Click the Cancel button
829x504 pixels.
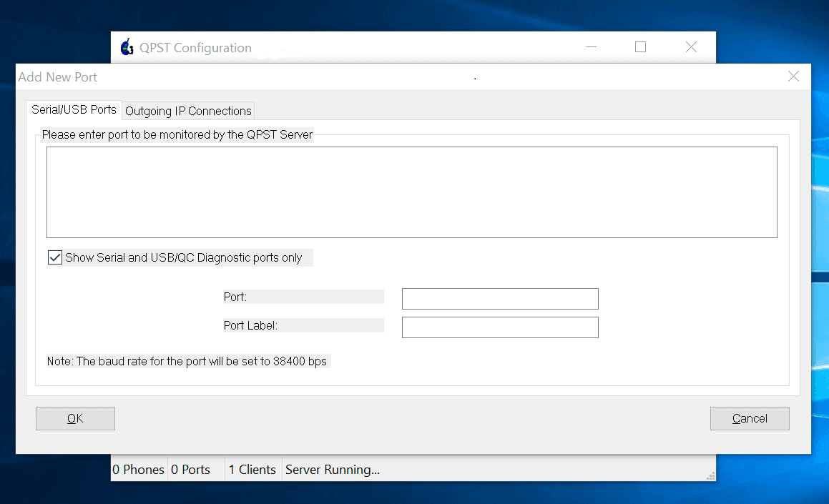pyautogui.click(x=750, y=418)
